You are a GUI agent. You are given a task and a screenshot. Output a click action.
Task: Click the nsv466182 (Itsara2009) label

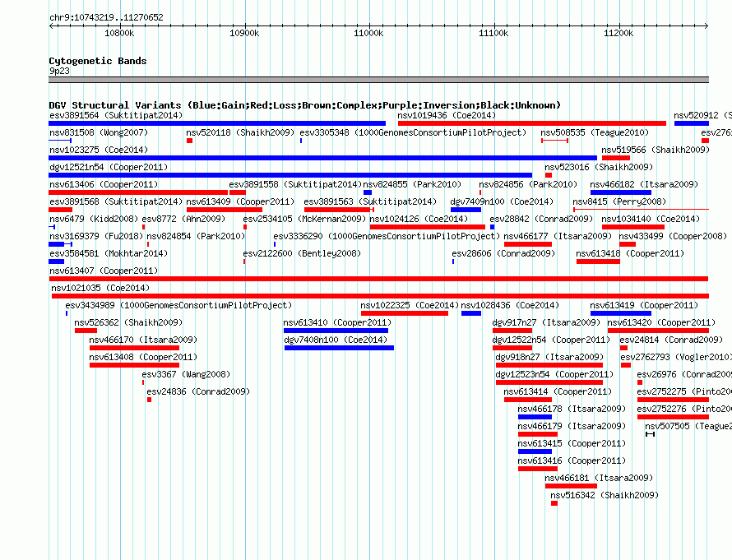[x=644, y=184]
